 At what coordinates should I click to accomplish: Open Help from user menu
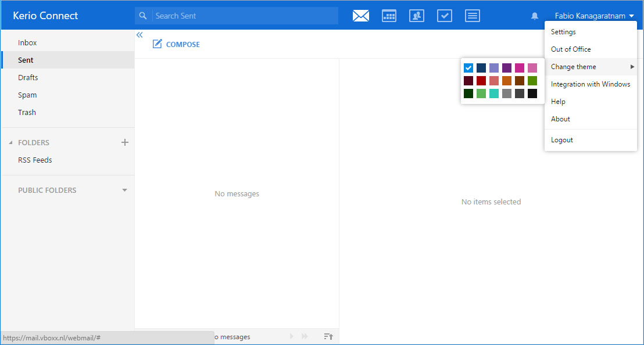[x=591, y=101]
